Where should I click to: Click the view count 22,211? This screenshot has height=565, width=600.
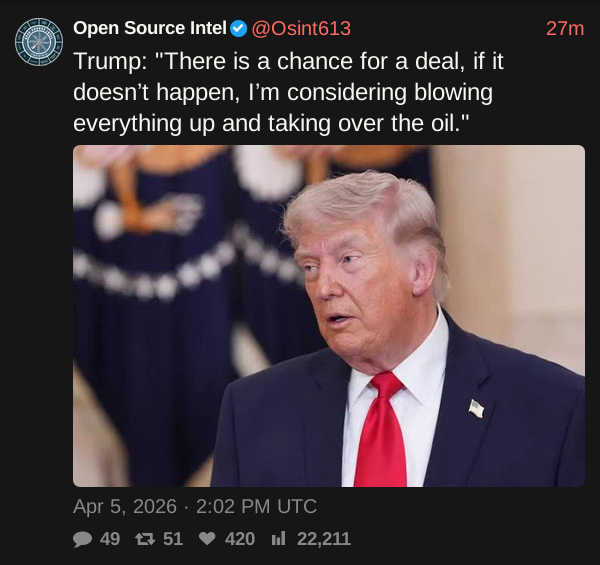324,539
